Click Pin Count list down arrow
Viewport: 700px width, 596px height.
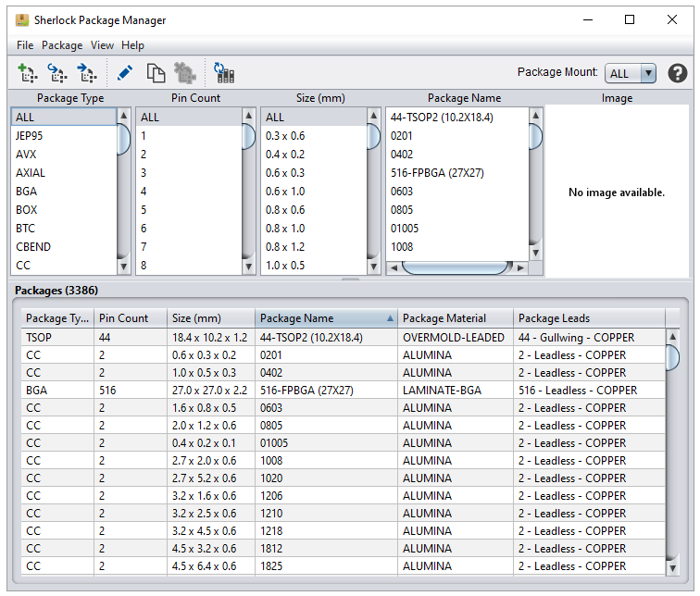coord(249,267)
